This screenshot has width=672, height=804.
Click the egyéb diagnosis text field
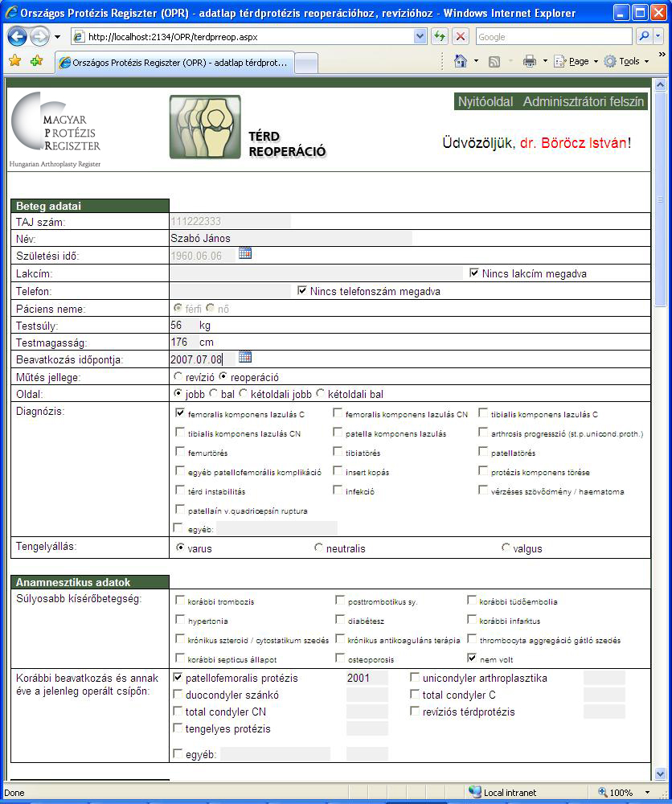pyautogui.click(x=277, y=529)
